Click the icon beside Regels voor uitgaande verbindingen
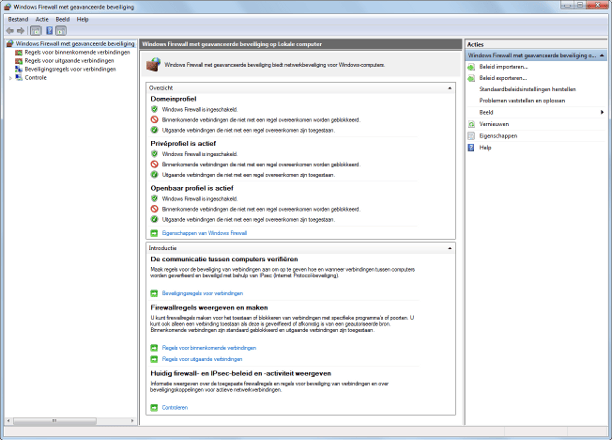The height and width of the screenshot is (440, 612). [x=18, y=61]
